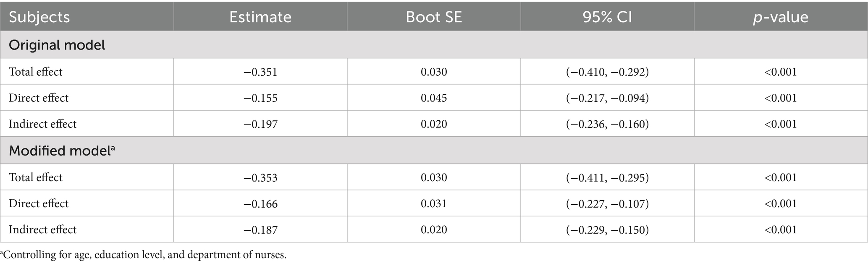Viewport: 868px width, 264px height.
Task: Click the Boot SE column header
Action: click(x=433, y=17)
